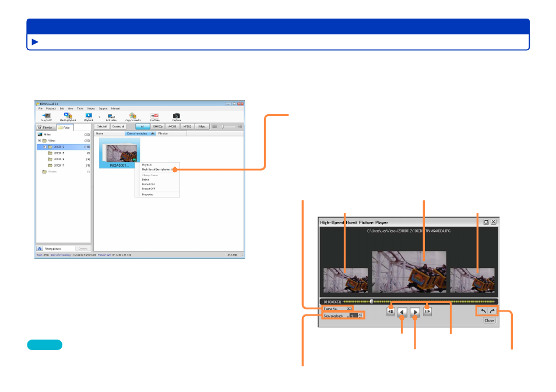Toggle the AVCHD filter button
This screenshot has width=556, height=392.
173,126
